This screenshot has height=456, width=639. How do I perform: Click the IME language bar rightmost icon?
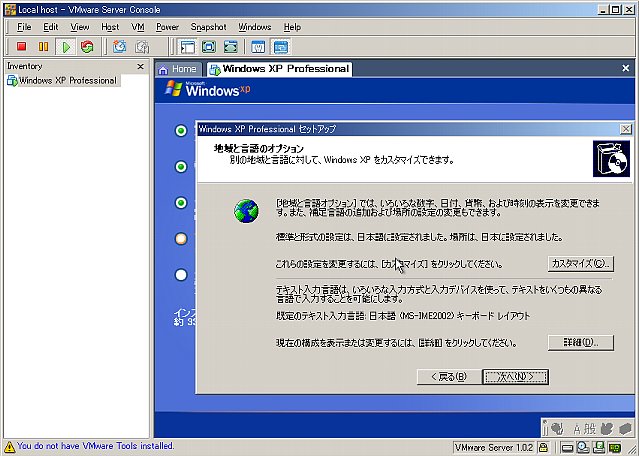click(625, 429)
